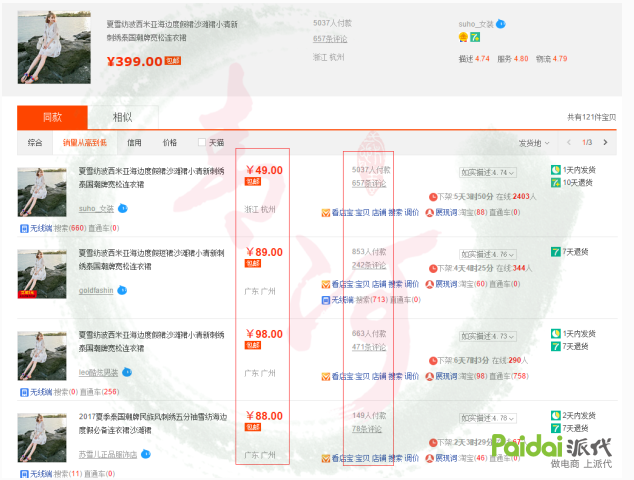634x480 pixels.
Task: Open 如实描述 4.76 dropdown
Action: [x=488, y=254]
